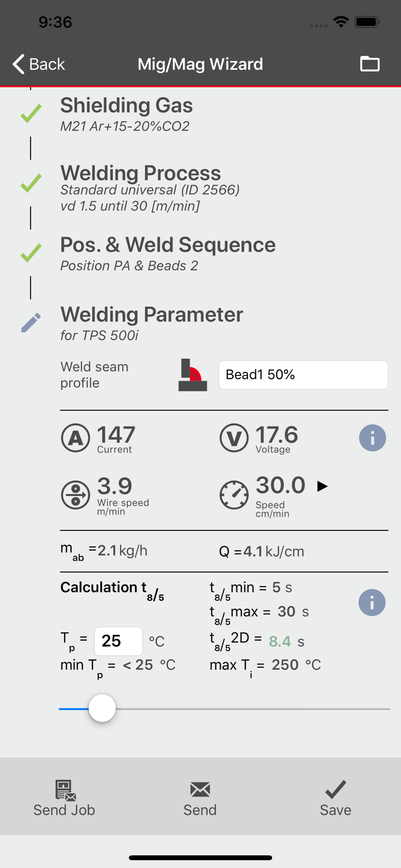Click the slider handle knob
The image size is (401, 868).
tap(102, 708)
